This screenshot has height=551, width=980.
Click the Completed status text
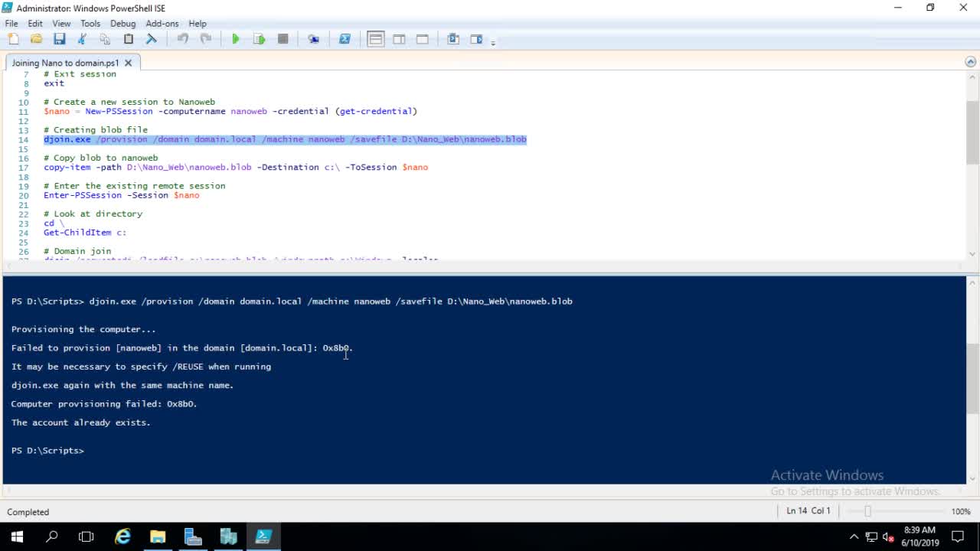[28, 512]
